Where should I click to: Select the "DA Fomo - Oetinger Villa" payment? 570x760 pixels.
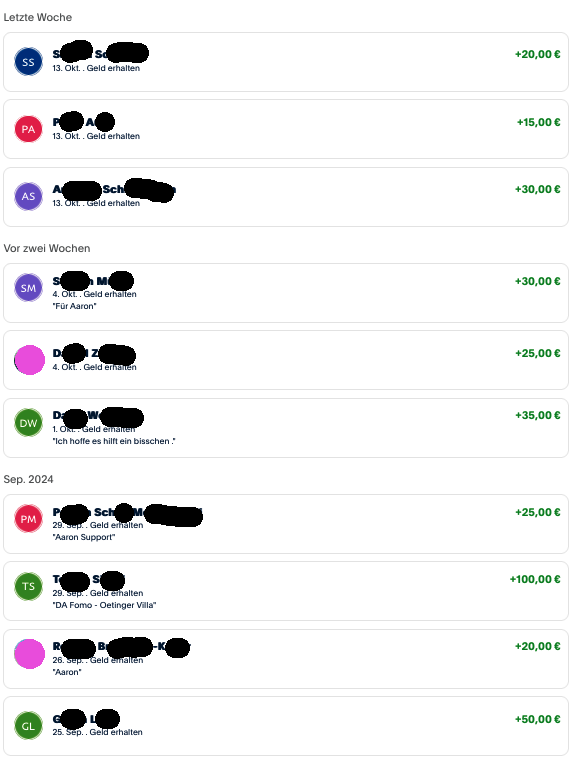(x=286, y=591)
